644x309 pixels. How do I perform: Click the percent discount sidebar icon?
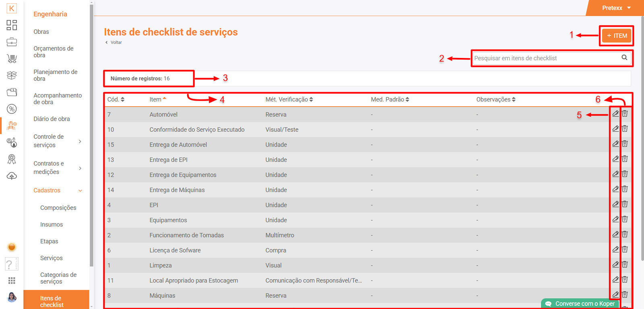tap(12, 109)
